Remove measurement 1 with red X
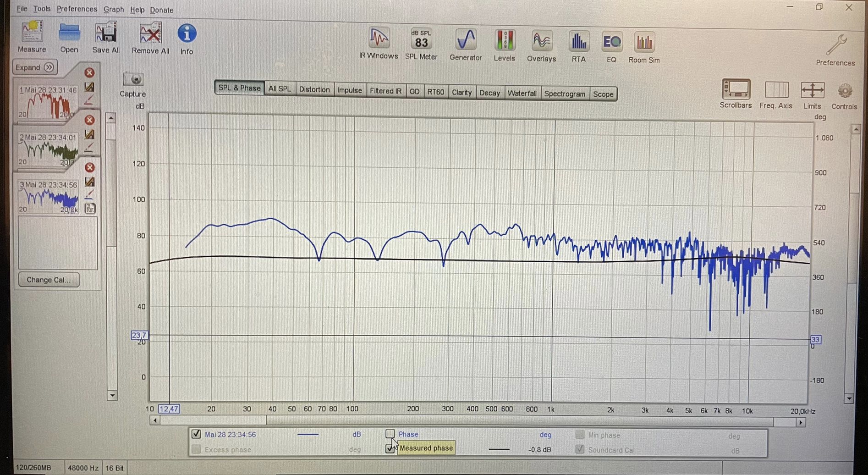 click(89, 73)
